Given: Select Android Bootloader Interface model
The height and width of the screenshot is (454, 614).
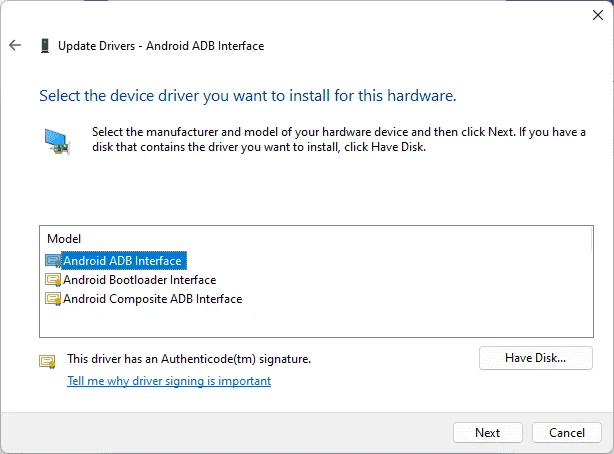Looking at the screenshot, I should pos(139,280).
